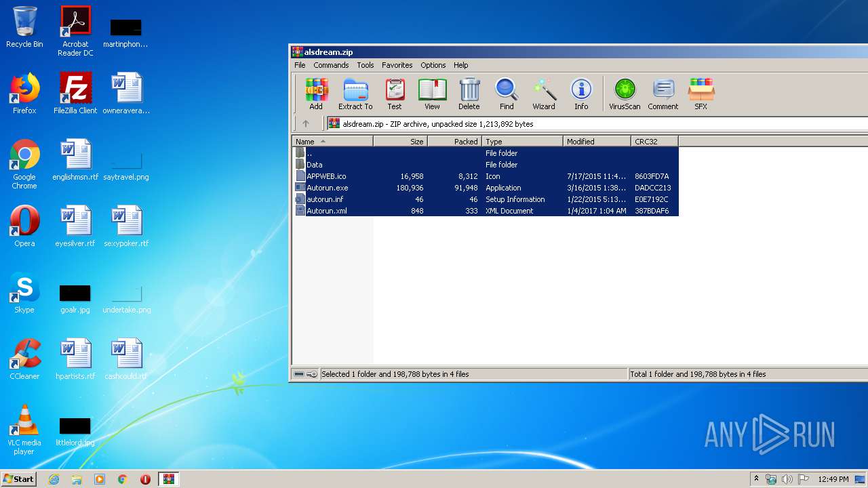The width and height of the screenshot is (868, 488).
Task: Click the archive path address field
Action: pyautogui.click(x=597, y=124)
